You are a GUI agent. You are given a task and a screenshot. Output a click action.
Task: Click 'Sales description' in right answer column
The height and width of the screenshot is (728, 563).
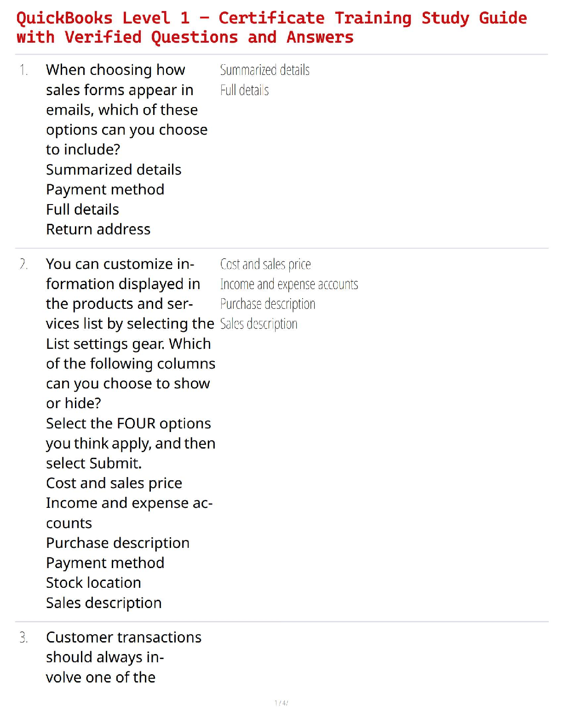pyautogui.click(x=259, y=324)
